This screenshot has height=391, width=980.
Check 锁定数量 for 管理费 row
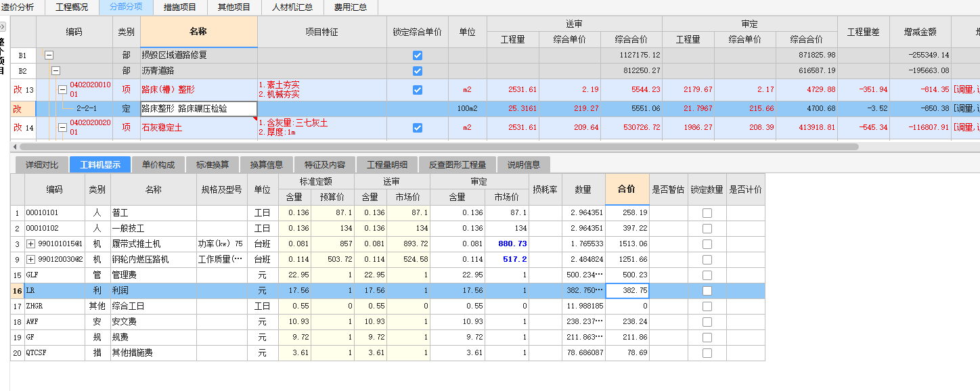[707, 275]
